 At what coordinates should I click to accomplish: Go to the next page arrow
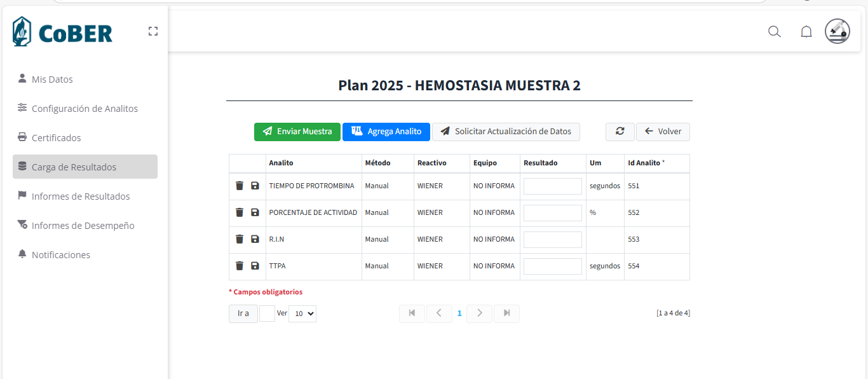(x=479, y=314)
